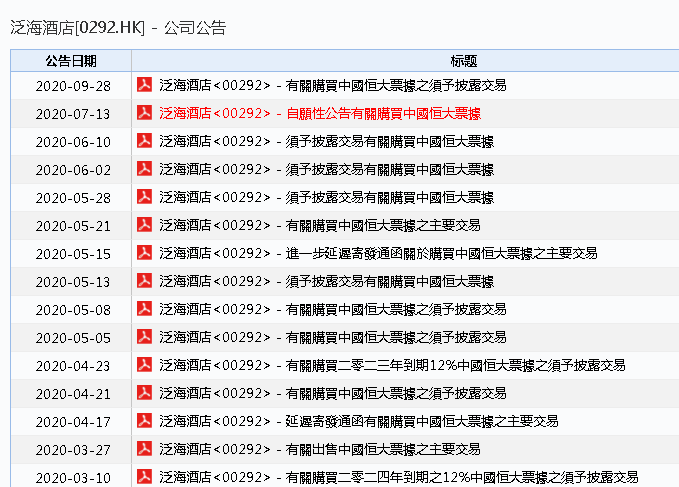This screenshot has width=679, height=487.
Task: Open PDF icon for 2020-05-05 announcement
Action: [144, 336]
